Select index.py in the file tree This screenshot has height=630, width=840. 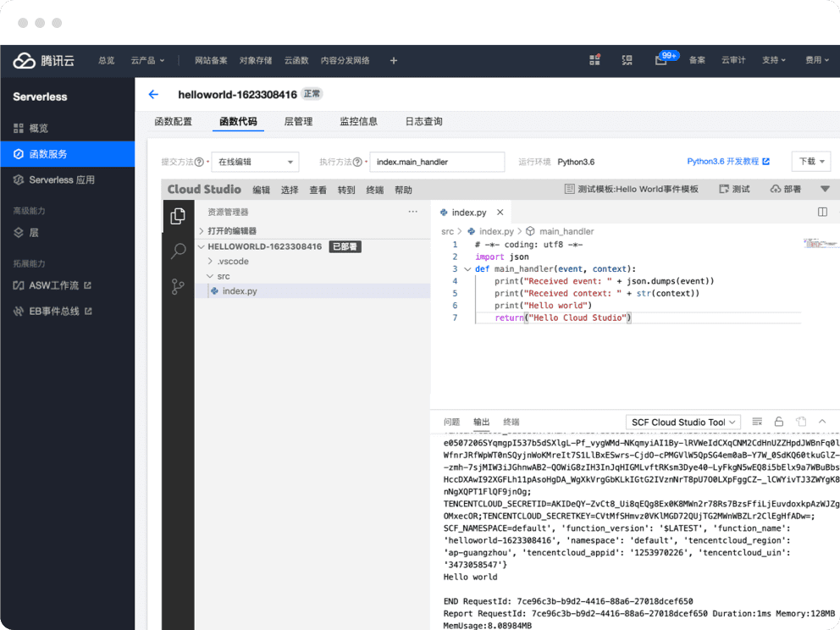pyautogui.click(x=312, y=291)
